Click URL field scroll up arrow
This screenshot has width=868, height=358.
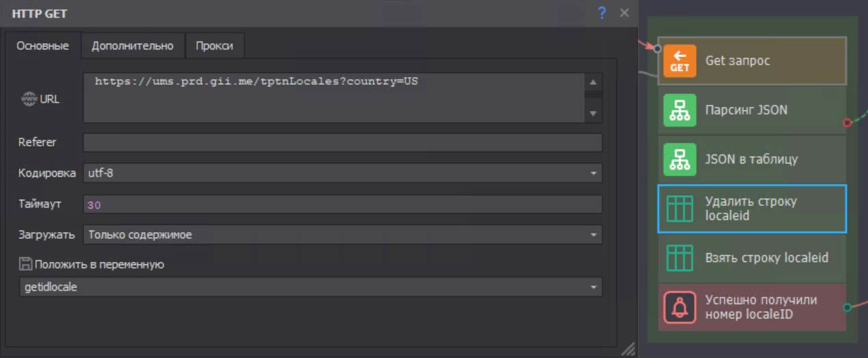(x=593, y=83)
